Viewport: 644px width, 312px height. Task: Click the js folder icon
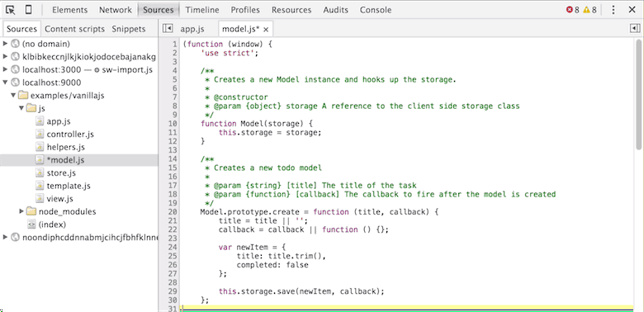coord(31,108)
